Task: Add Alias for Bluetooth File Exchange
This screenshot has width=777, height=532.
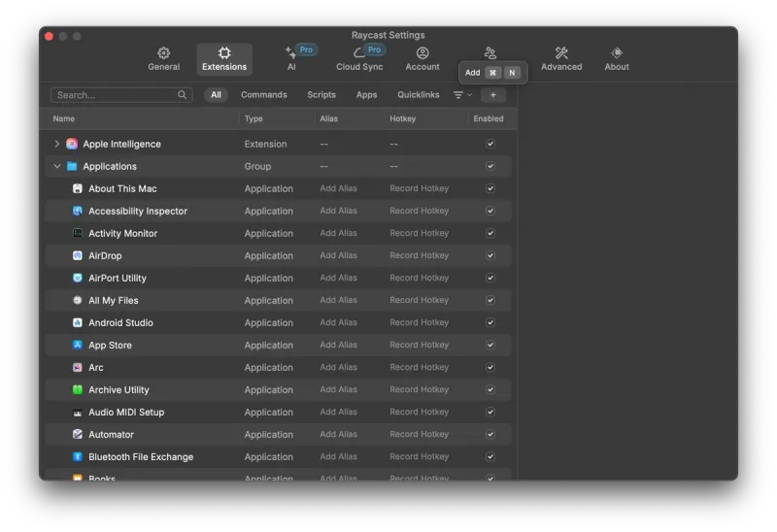Action: click(x=338, y=456)
